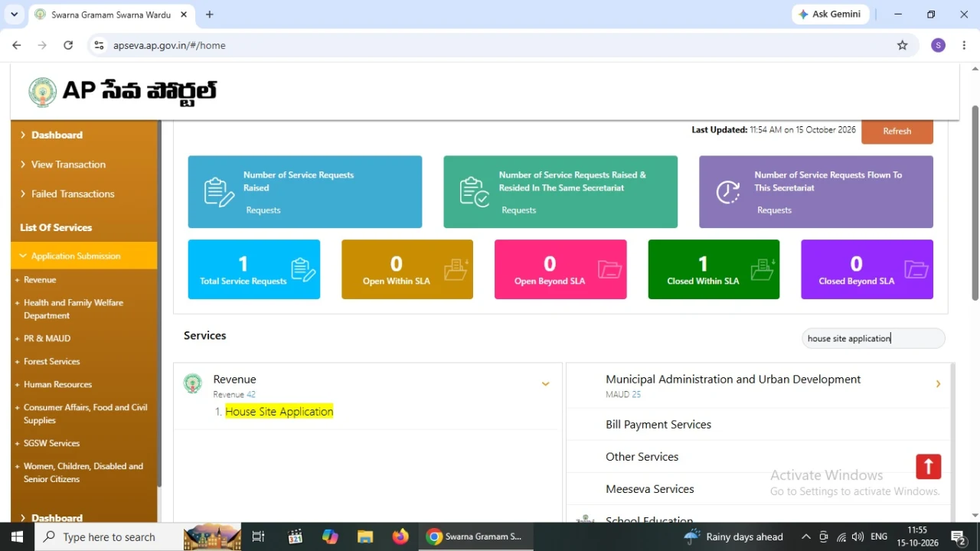Click the folder icon in Closed Within SLA card
Screen dimensions: 980x551
tap(763, 269)
